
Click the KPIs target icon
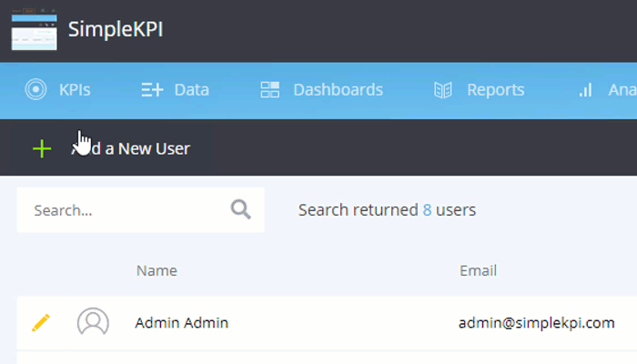pos(35,89)
